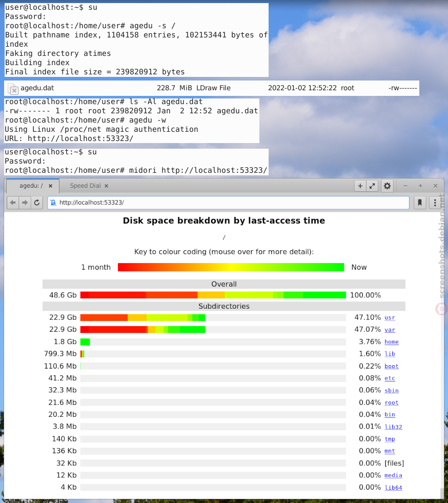The width and height of the screenshot is (448, 503).
Task: Click the -rw------- permissions in file row
Action: pyautogui.click(x=403, y=88)
